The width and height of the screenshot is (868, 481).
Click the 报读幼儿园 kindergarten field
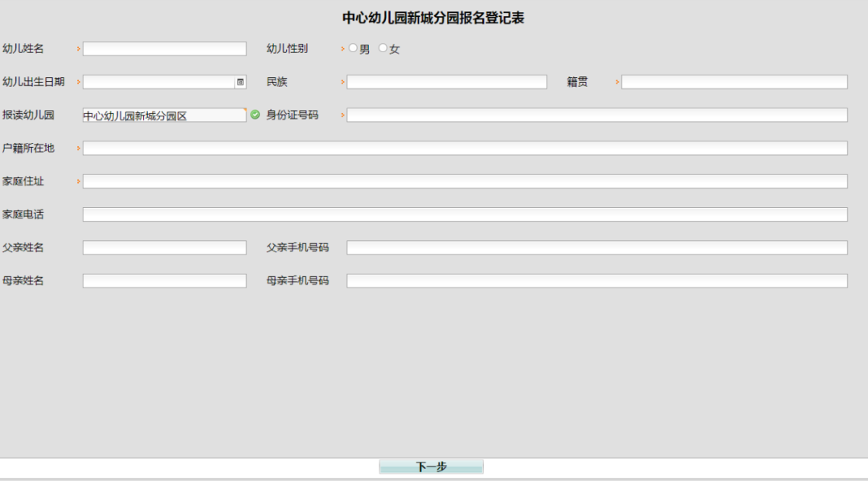coord(164,114)
